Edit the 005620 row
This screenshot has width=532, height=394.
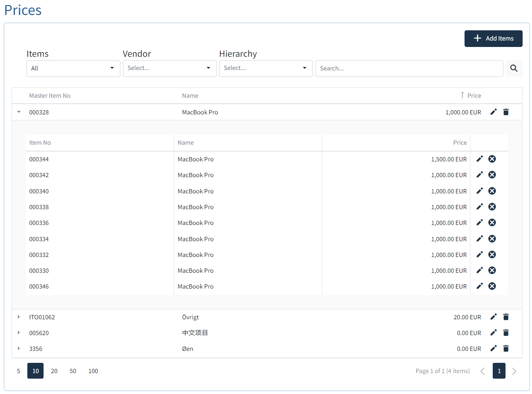pyautogui.click(x=494, y=333)
